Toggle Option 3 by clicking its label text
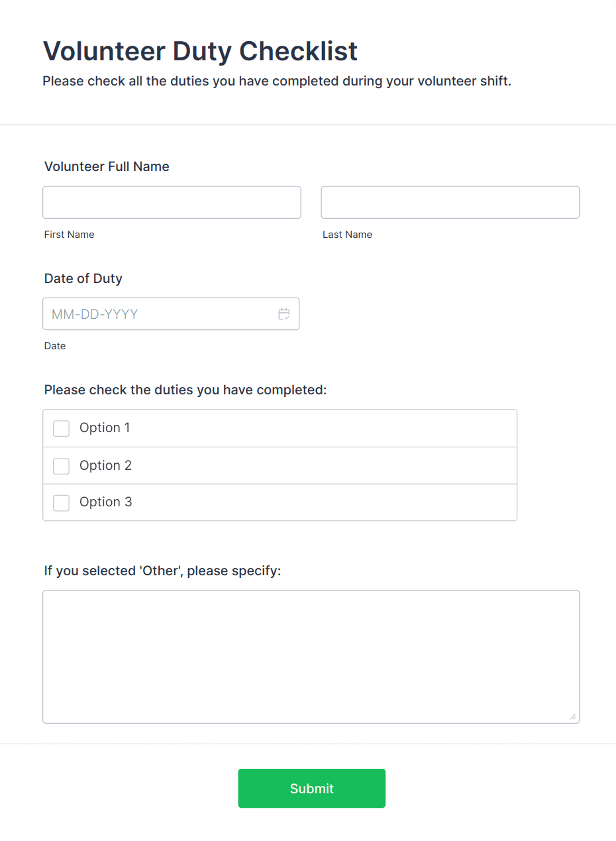This screenshot has width=616, height=841. pyautogui.click(x=105, y=502)
